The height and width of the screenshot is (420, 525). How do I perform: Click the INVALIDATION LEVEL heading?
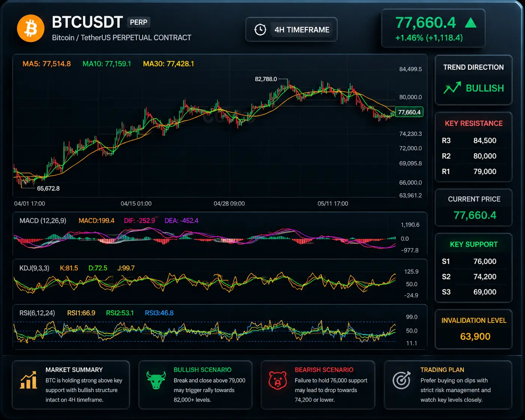coord(474,320)
